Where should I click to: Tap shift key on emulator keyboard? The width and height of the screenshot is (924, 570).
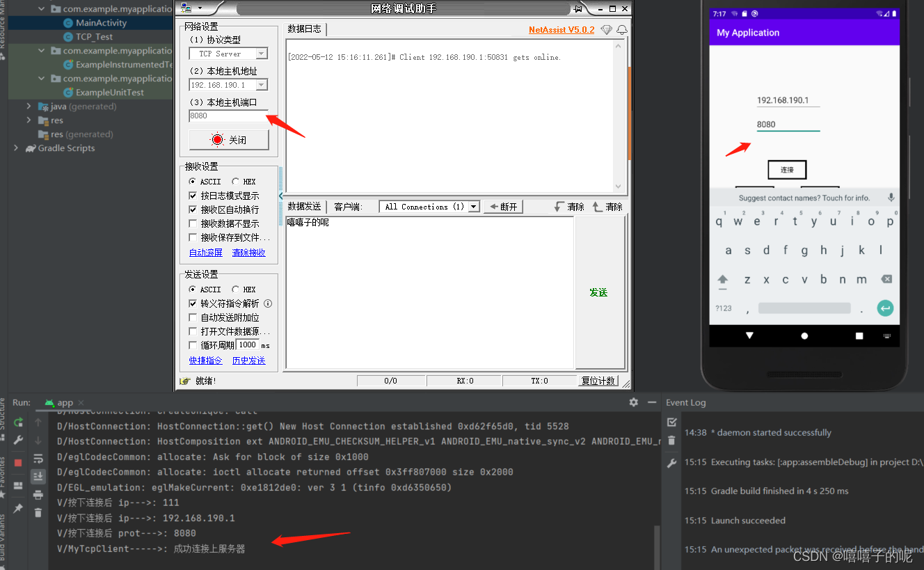(x=723, y=279)
